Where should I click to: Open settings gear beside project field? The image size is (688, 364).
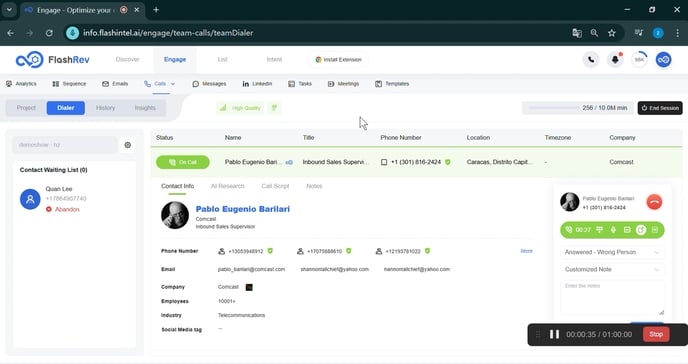click(128, 145)
